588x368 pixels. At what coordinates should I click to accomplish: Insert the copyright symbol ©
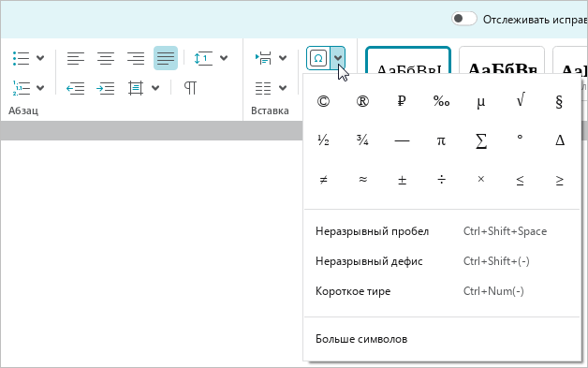pos(323,101)
